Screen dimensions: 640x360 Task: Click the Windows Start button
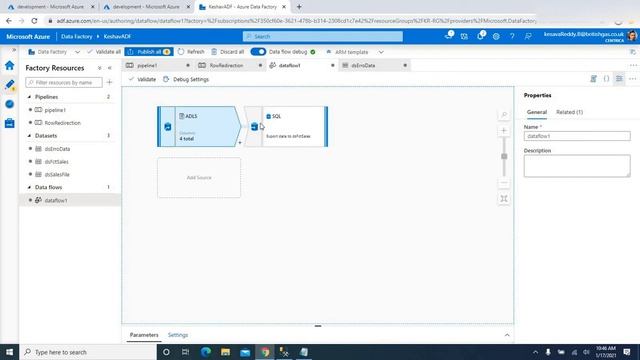pos(9,352)
